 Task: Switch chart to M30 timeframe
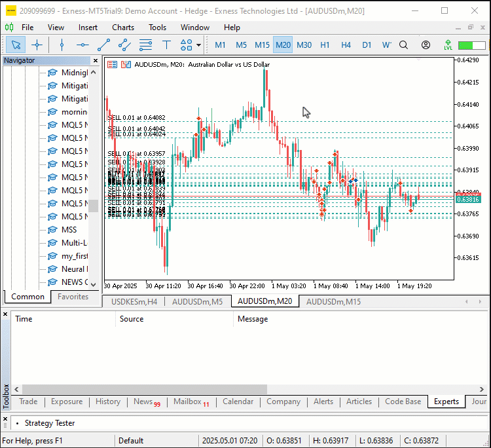tap(304, 45)
